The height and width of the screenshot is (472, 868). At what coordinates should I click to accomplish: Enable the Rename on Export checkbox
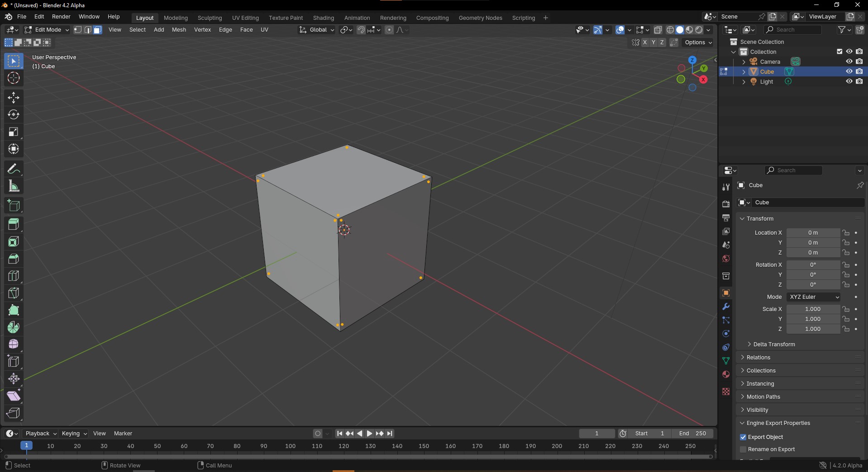coord(743,449)
